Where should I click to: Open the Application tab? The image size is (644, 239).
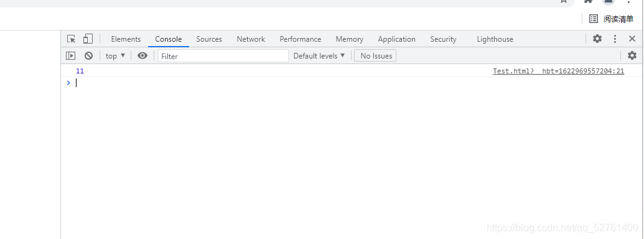(x=397, y=39)
